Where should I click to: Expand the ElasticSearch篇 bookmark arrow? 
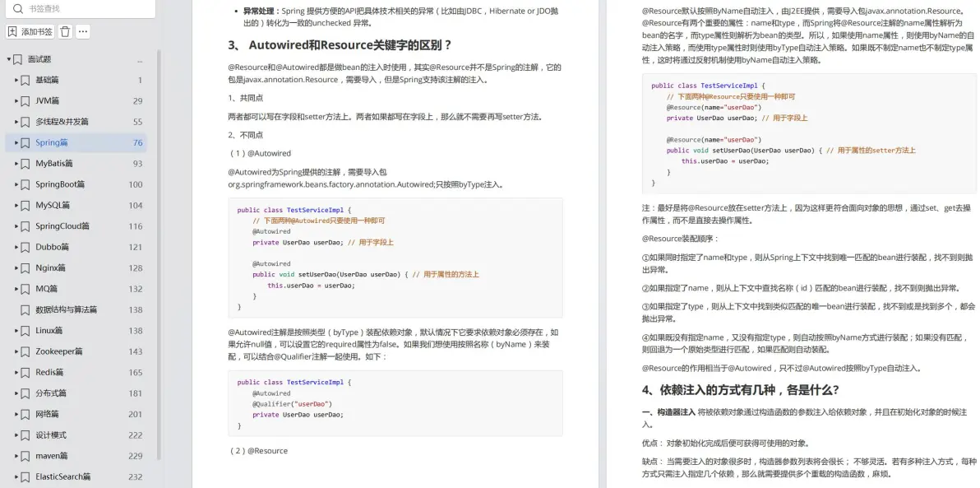click(x=16, y=476)
